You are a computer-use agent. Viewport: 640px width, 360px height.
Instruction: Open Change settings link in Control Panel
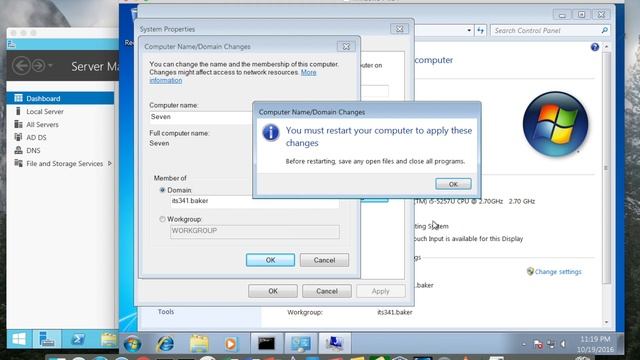tap(558, 272)
